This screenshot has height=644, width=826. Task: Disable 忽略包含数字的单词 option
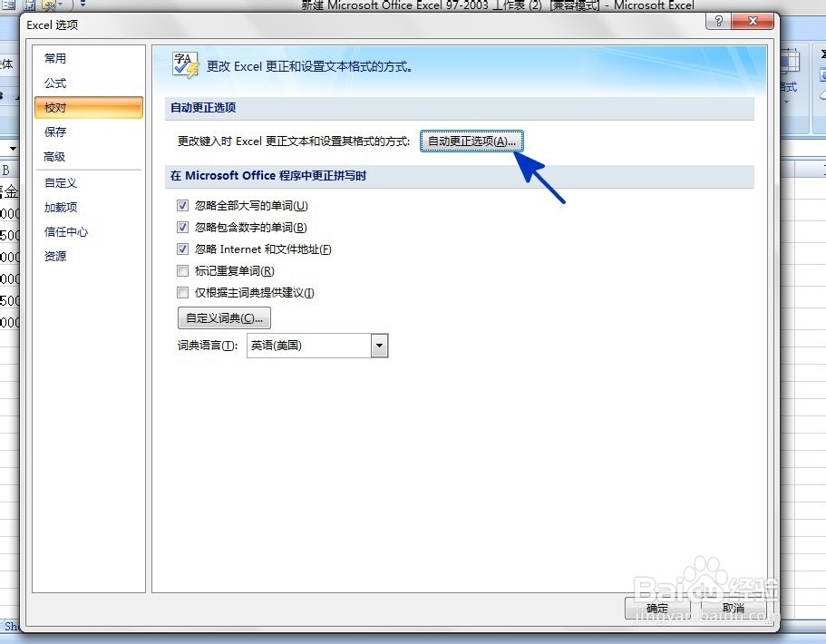(x=182, y=227)
